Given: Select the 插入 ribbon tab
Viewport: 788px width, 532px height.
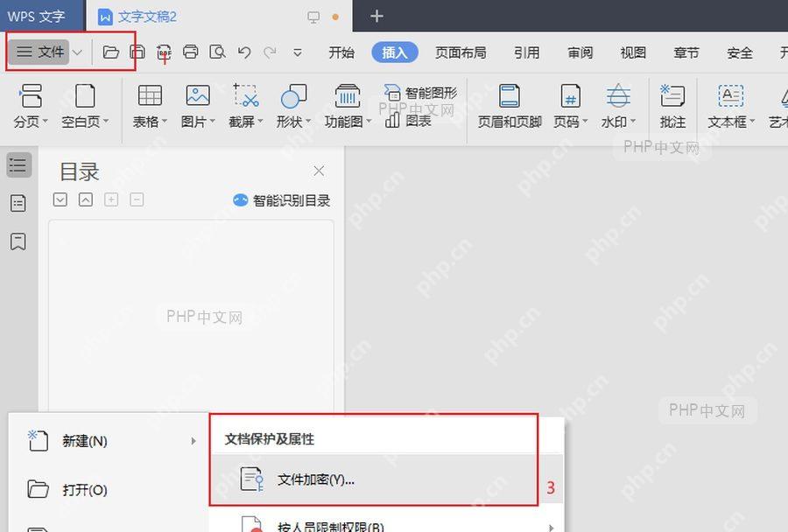Looking at the screenshot, I should coord(395,52).
